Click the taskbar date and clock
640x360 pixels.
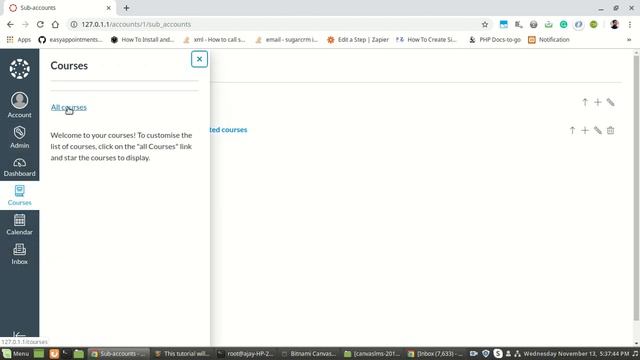pos(576,353)
